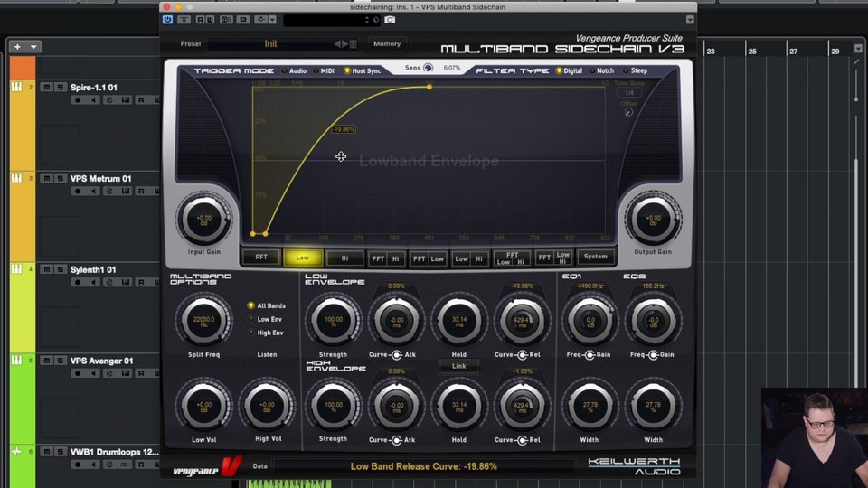This screenshot has height=488, width=868.
Task: Adjust the Sens sensitivity knob
Action: tap(428, 68)
